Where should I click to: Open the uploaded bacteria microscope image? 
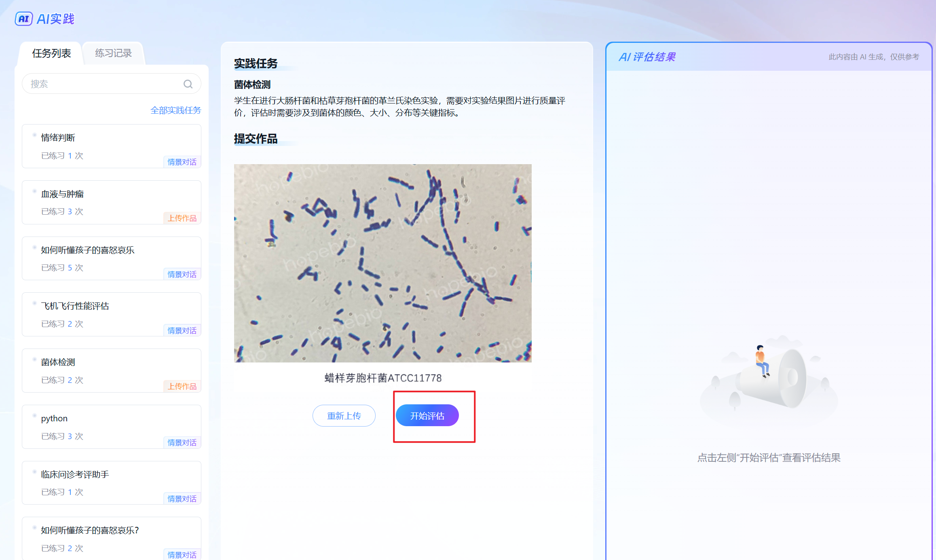coord(382,263)
